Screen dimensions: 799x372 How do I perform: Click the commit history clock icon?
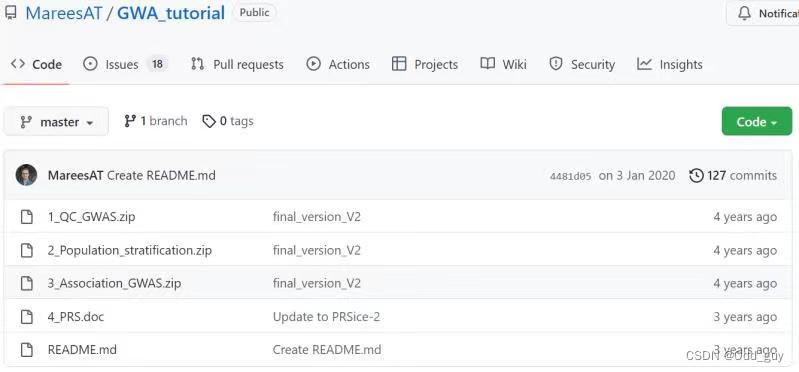696,176
